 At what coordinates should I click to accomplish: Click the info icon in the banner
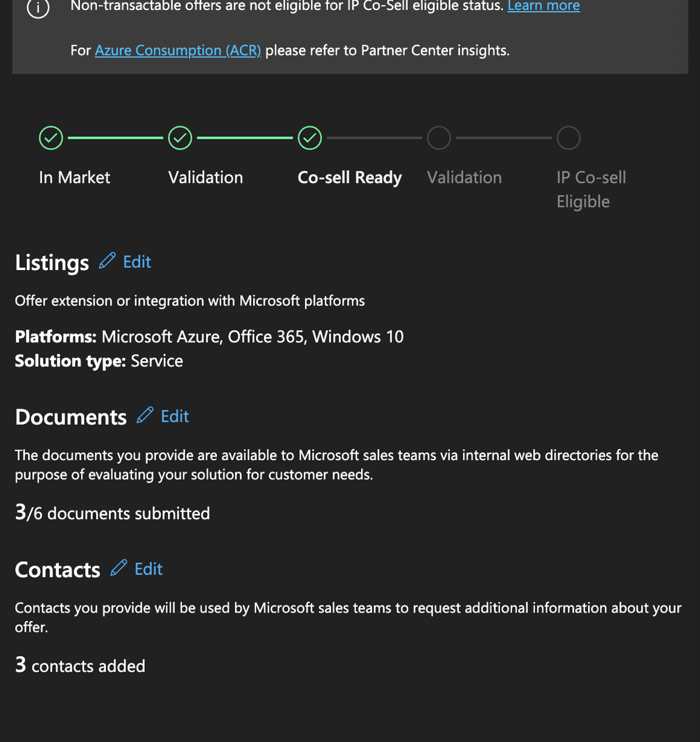[x=38, y=8]
